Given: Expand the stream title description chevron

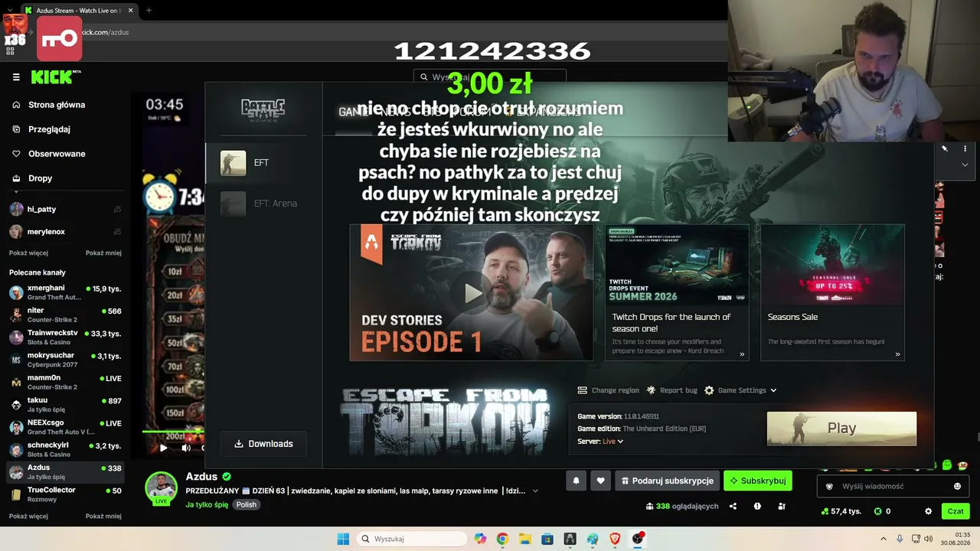Looking at the screenshot, I should (x=535, y=491).
